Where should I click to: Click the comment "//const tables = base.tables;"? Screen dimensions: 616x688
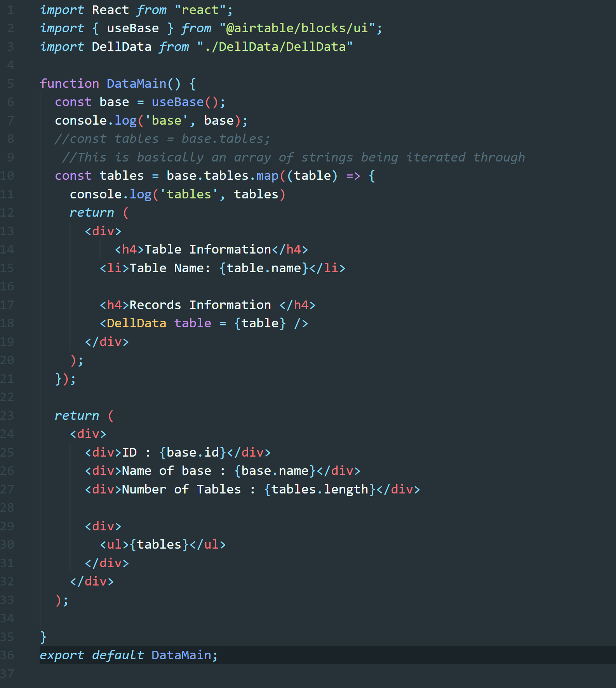pyautogui.click(x=162, y=139)
